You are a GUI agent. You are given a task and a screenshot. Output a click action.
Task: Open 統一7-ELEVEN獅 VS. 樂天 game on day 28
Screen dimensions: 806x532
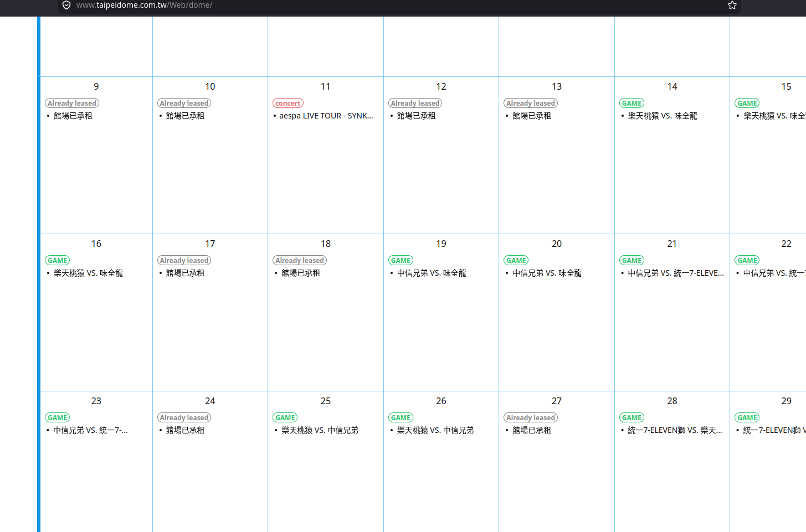point(675,430)
